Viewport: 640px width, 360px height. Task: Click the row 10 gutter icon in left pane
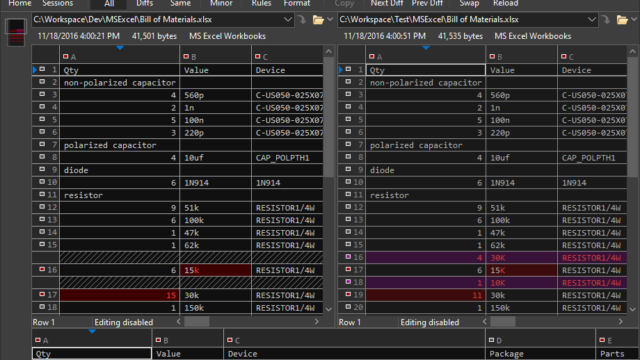(x=42, y=182)
